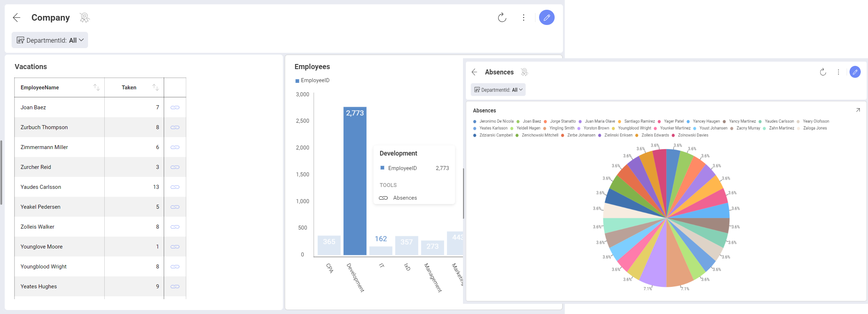Click the Yager Patel legend entry

tap(671, 121)
